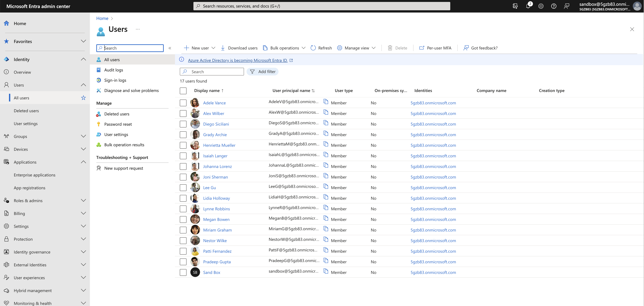The height and width of the screenshot is (306, 644).
Task: Select checkbox for Grady Archie
Action: click(183, 135)
